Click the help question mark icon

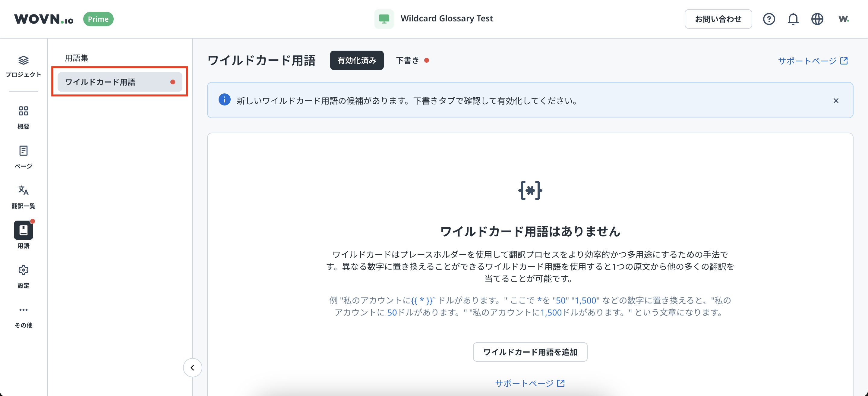pos(769,19)
